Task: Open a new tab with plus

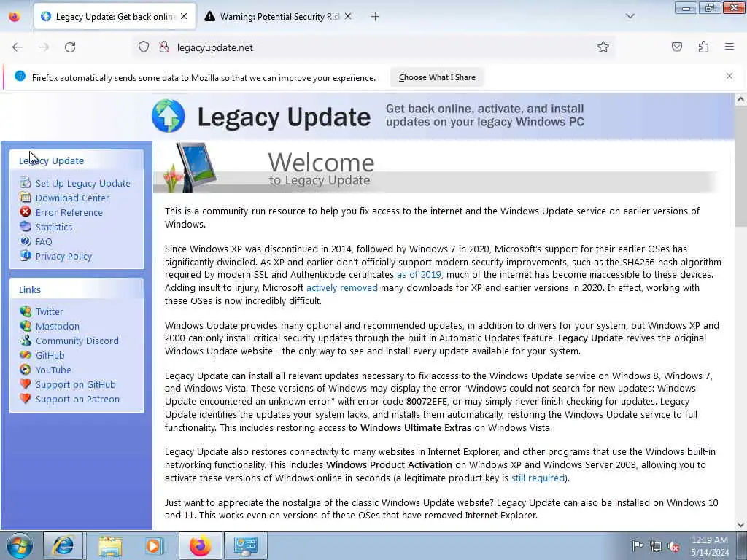Action: click(376, 17)
